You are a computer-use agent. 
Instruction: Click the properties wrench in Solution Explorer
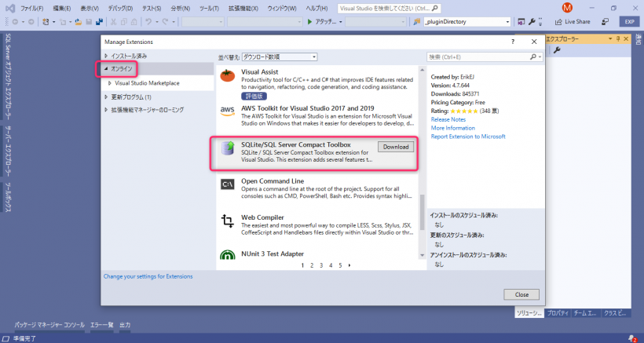(x=557, y=50)
